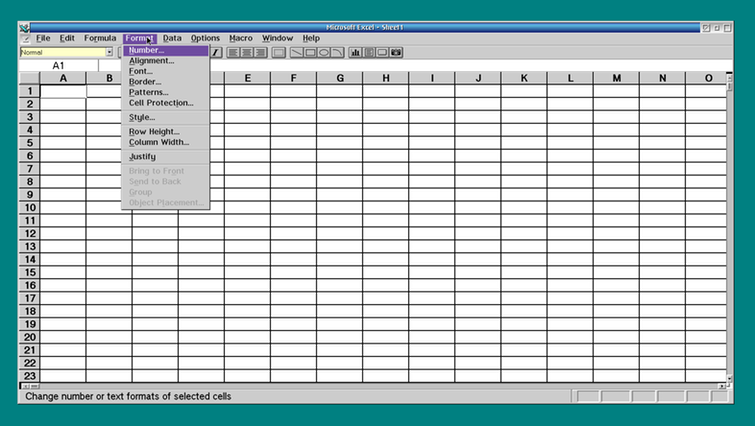Choose Justify in the Format menu
The height and width of the screenshot is (426, 755).
tap(166, 157)
